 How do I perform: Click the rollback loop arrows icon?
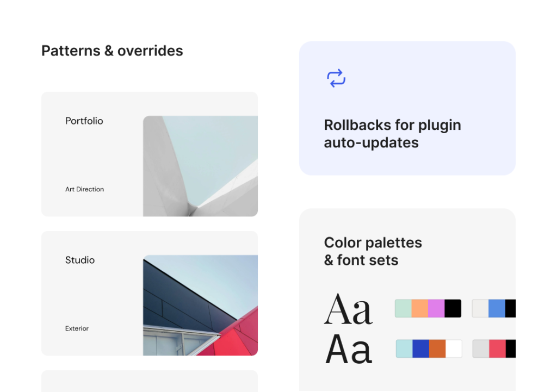pyautogui.click(x=336, y=78)
